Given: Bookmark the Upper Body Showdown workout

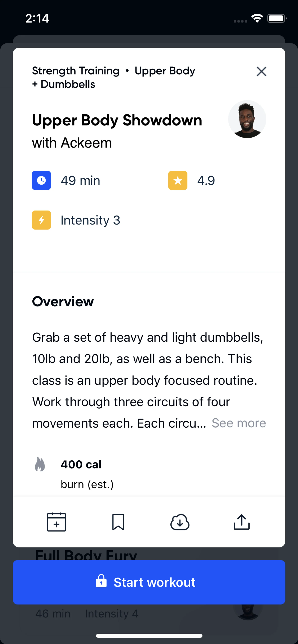Looking at the screenshot, I should point(118,522).
